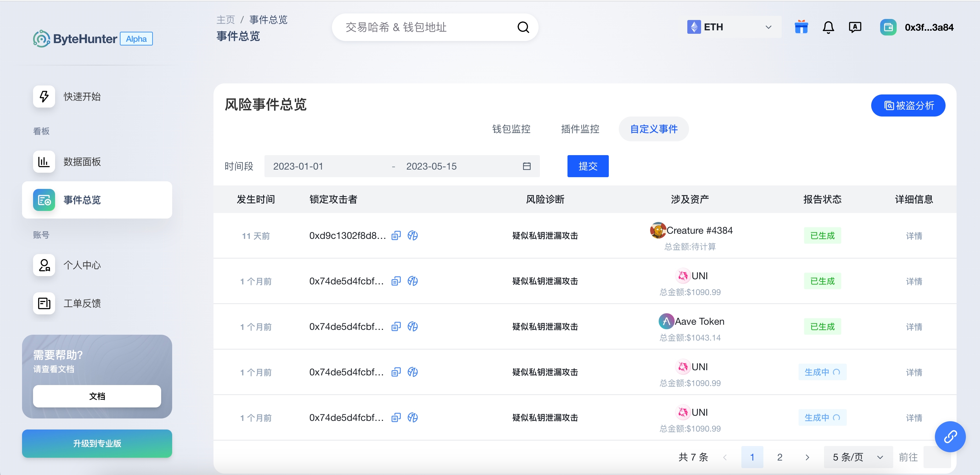Open analysis icon in UNI 已生成 row
Image resolution: width=980 pixels, height=475 pixels.
click(x=413, y=281)
